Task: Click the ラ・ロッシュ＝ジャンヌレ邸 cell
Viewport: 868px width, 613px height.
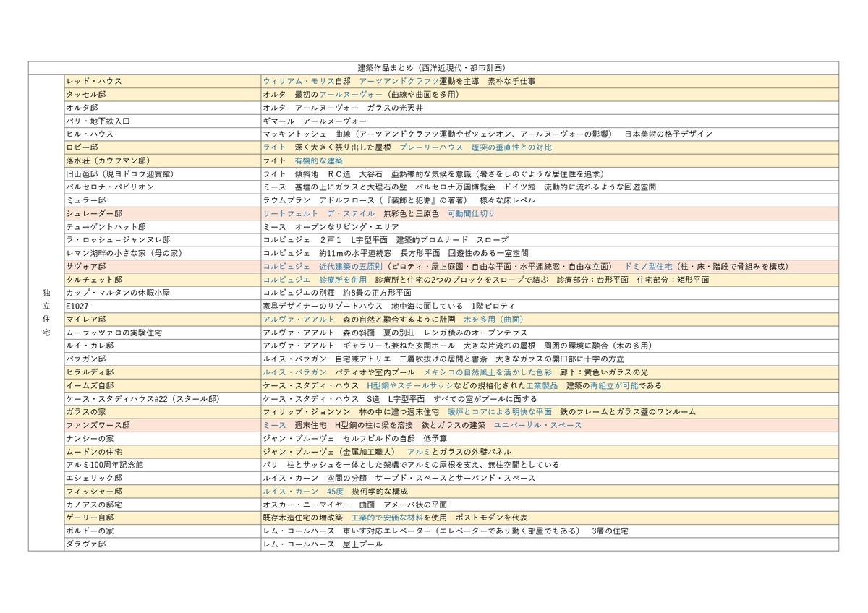Action: 162,239
